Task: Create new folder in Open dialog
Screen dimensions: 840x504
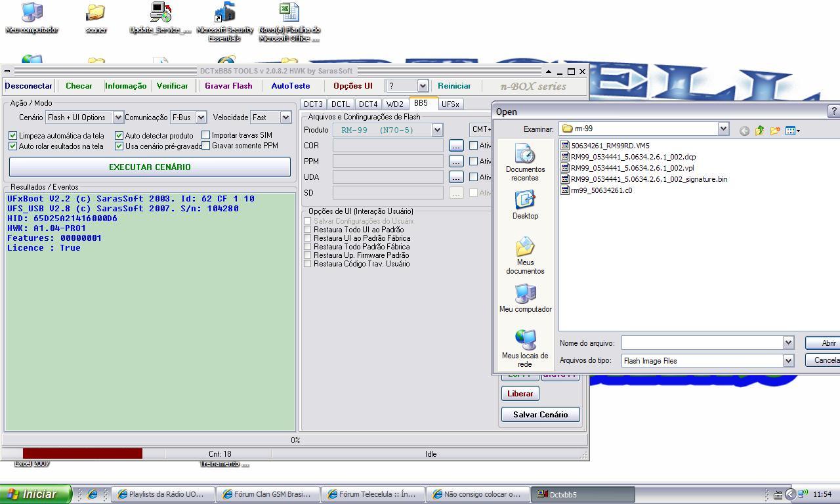Action: [x=775, y=131]
